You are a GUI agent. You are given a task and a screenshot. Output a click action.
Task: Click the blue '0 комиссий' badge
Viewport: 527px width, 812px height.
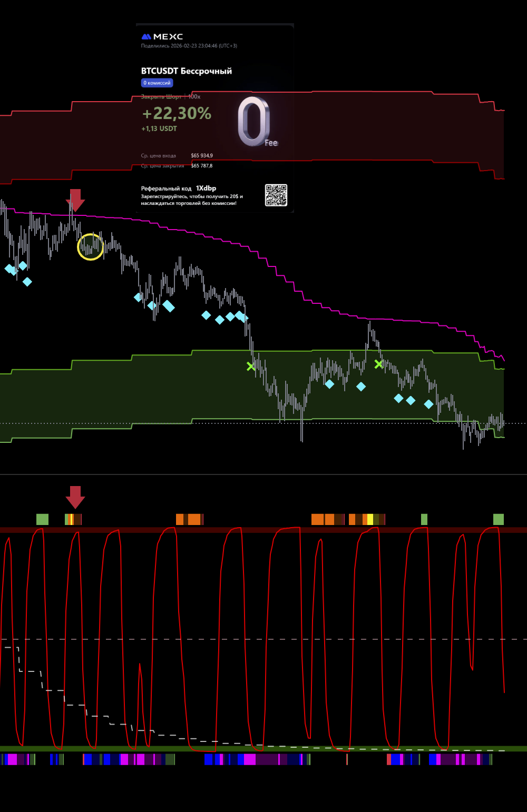point(157,83)
